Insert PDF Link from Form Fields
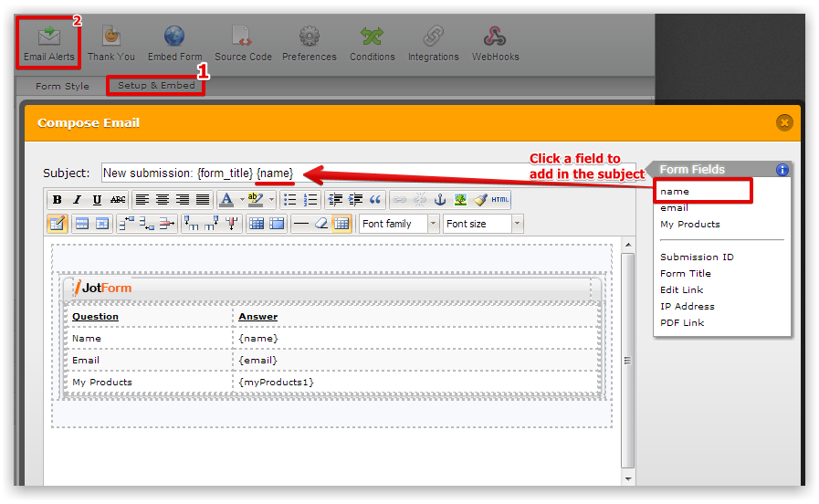The height and width of the screenshot is (504, 819). click(x=682, y=323)
